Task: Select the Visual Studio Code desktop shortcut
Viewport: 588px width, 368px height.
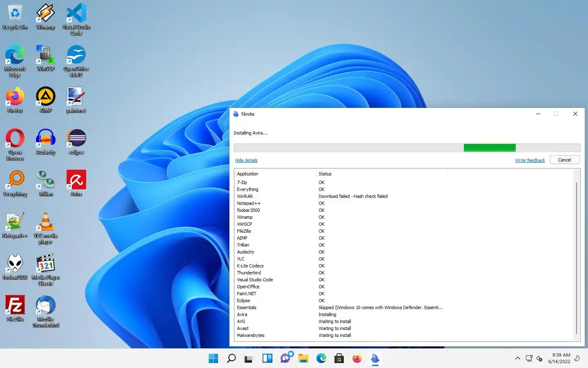Action: tap(76, 20)
